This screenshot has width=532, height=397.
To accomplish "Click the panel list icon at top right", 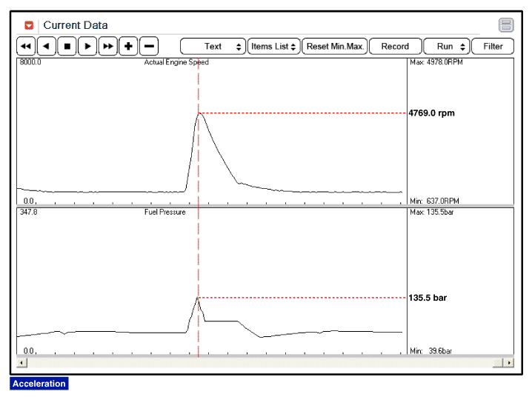I will click(x=506, y=25).
